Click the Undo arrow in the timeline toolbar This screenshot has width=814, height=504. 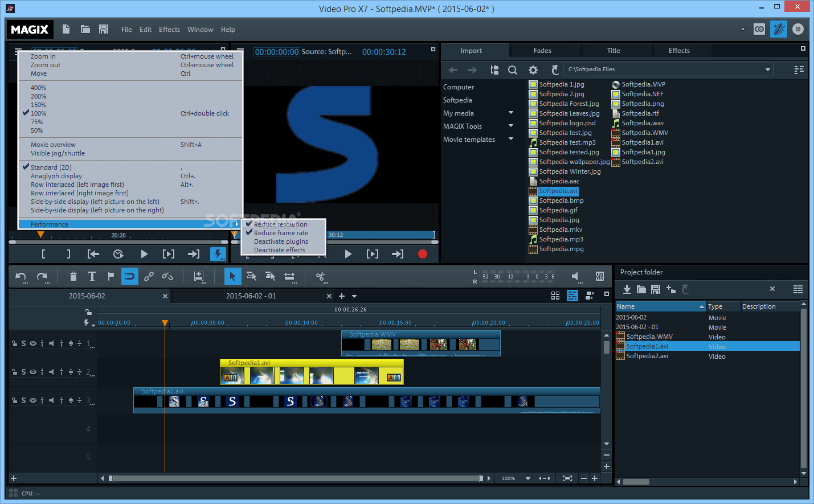point(21,277)
